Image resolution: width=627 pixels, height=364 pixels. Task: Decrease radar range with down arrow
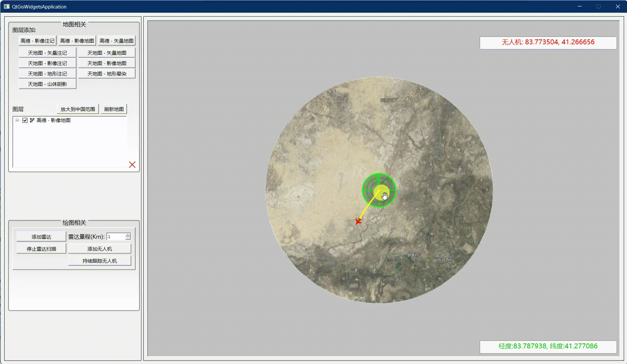[x=128, y=238]
